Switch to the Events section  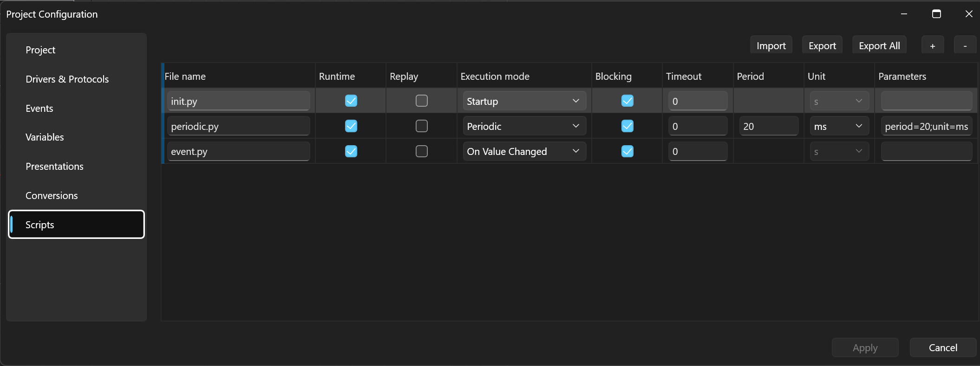coord(77,109)
